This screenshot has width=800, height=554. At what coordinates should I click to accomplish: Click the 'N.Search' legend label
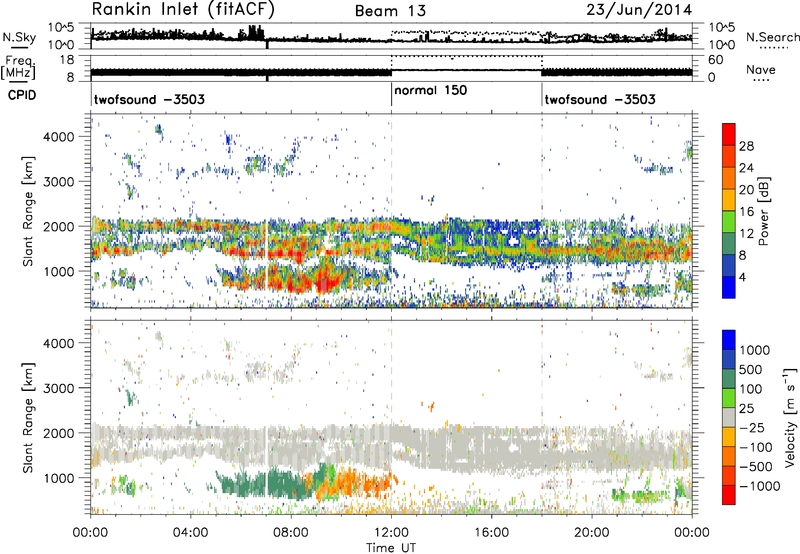coord(772,37)
